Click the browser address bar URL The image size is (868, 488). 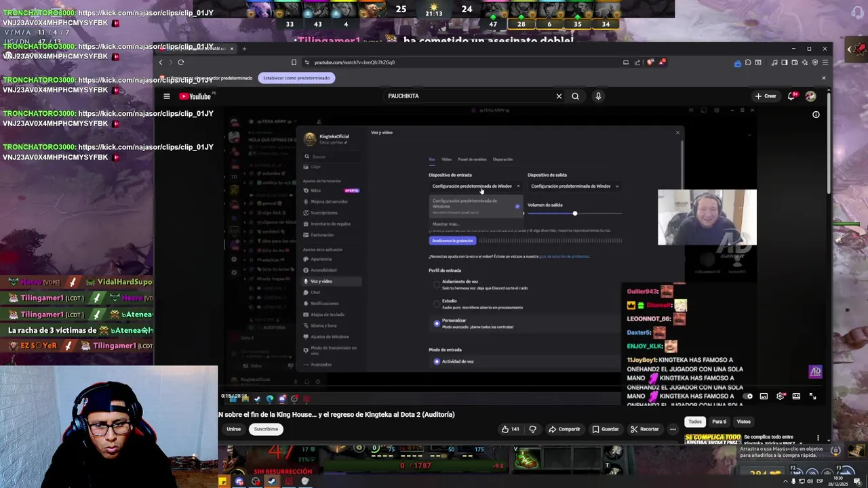coord(354,62)
